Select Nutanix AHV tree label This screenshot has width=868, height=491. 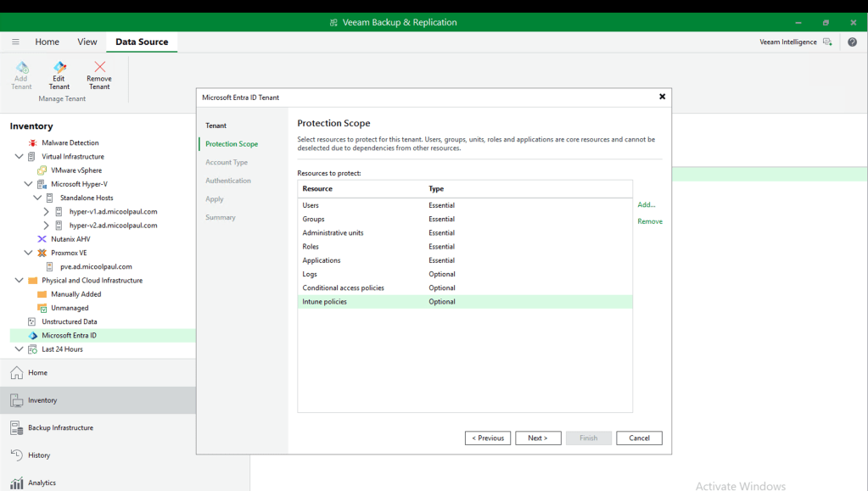click(x=70, y=239)
